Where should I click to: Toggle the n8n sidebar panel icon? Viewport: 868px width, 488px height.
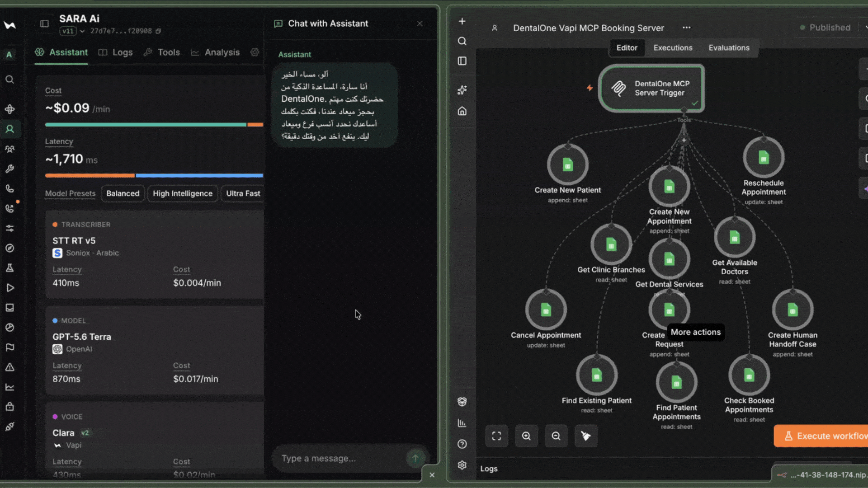[x=462, y=61]
